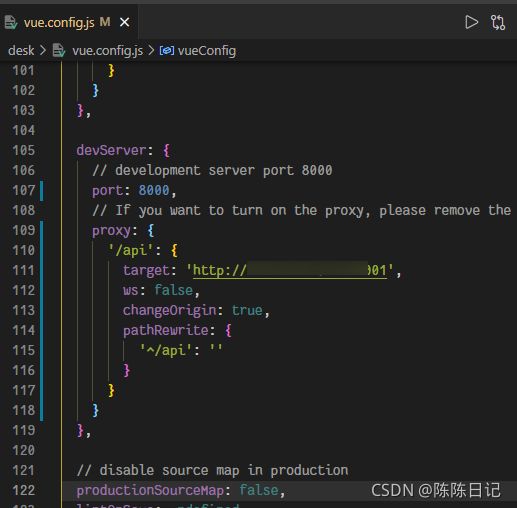Click the false value on line 122
The height and width of the screenshot is (508, 517).
pos(259,490)
